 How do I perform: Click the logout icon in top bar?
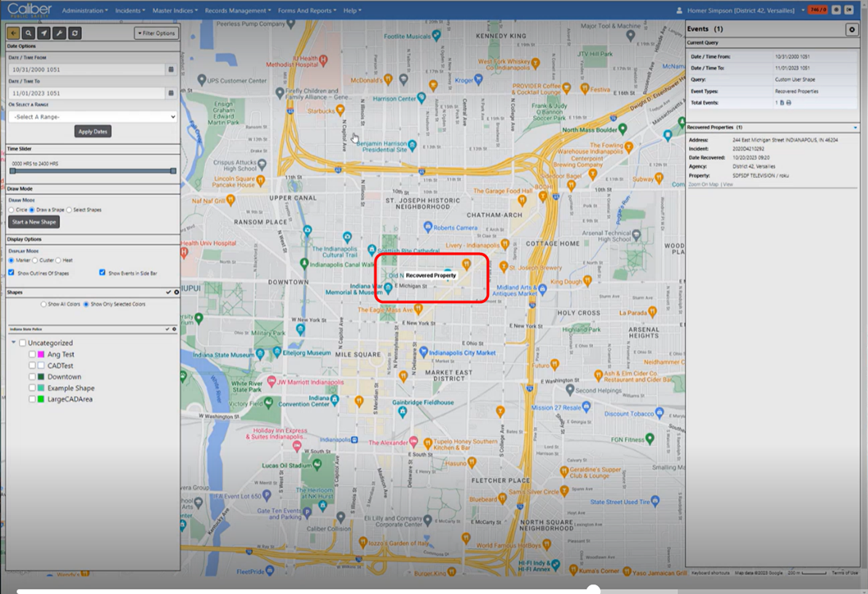coord(850,10)
